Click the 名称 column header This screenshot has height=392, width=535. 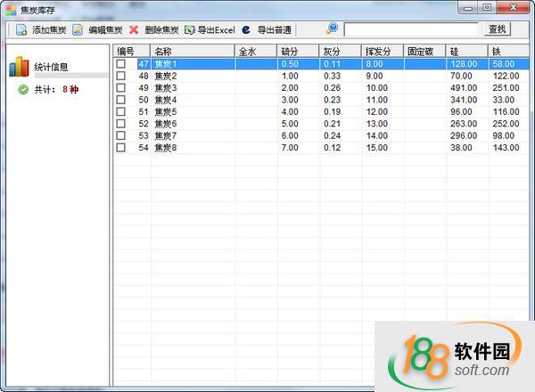(192, 52)
